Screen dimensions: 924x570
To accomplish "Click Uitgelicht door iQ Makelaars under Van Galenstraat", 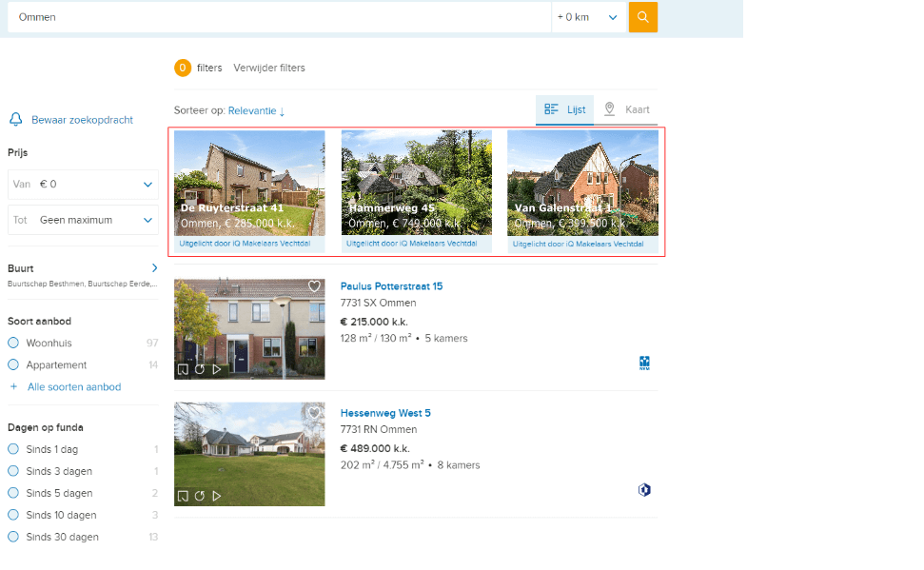I will 578,244.
